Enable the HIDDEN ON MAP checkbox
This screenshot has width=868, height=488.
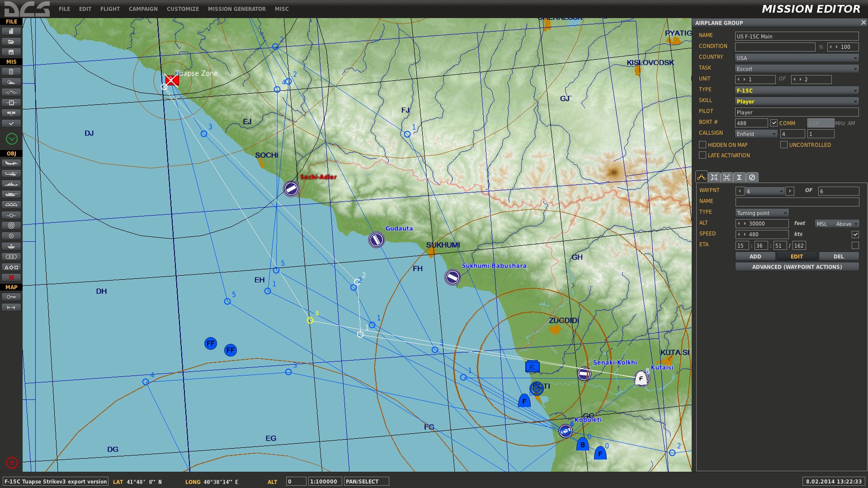pyautogui.click(x=703, y=145)
